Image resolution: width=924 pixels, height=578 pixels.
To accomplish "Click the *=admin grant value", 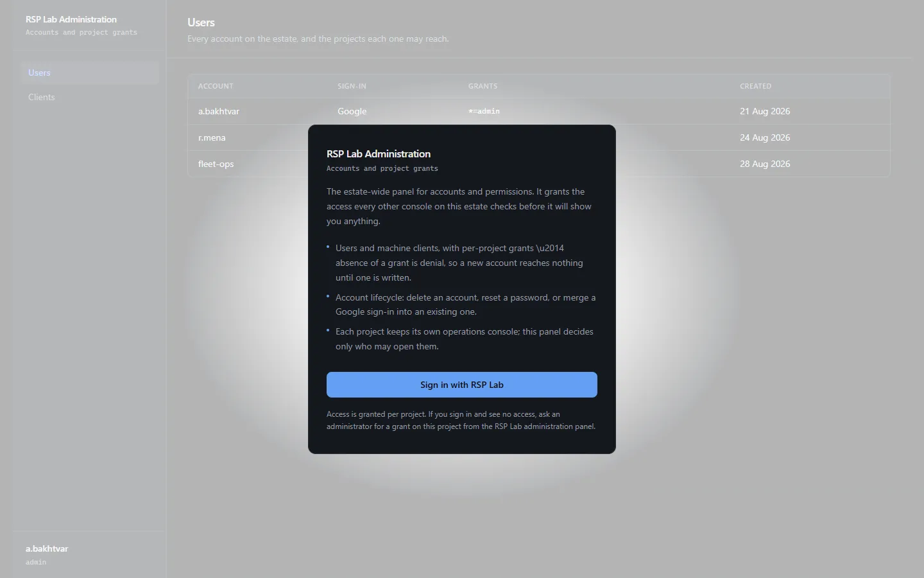I will [484, 111].
